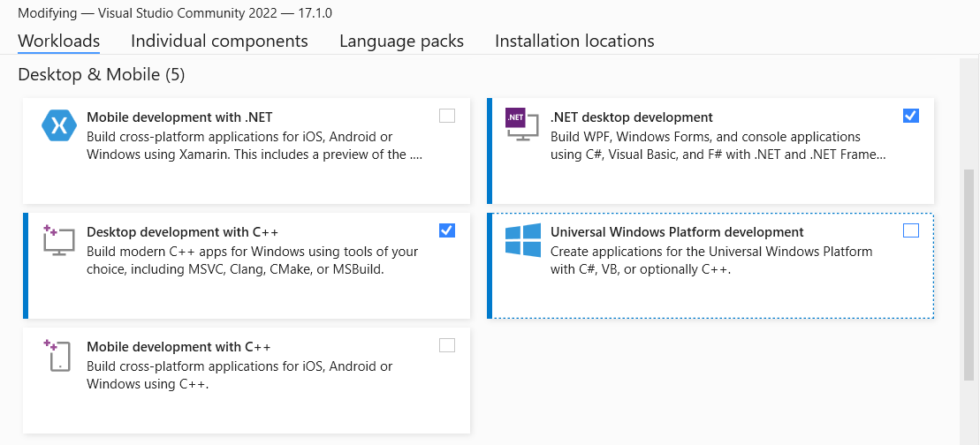Enable the Mobile development with .NET checkbox

tap(447, 116)
